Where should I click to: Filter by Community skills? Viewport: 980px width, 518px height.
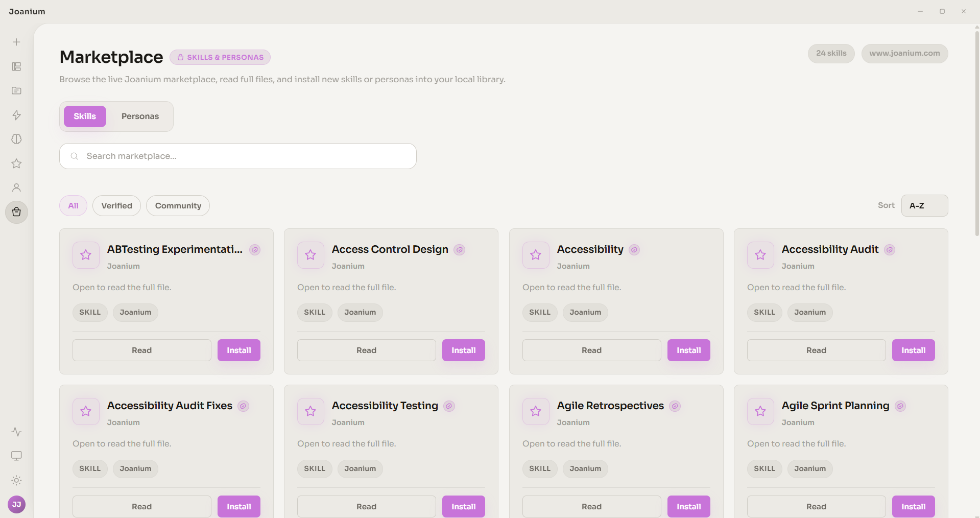tap(178, 205)
